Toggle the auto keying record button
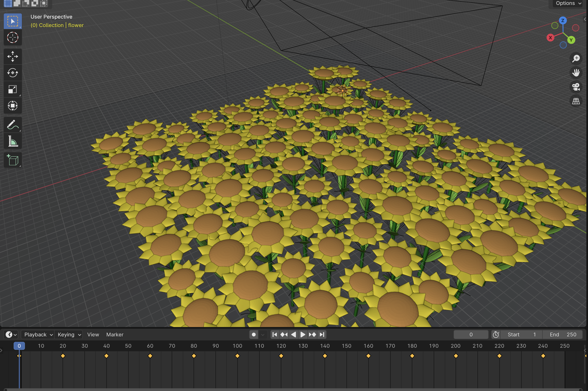 [254, 334]
